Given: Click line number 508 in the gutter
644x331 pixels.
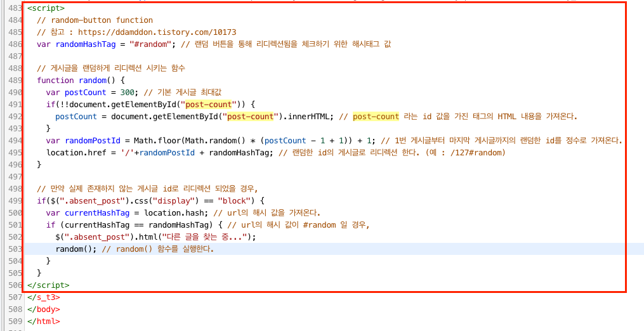Looking at the screenshot, I should 15,309.
